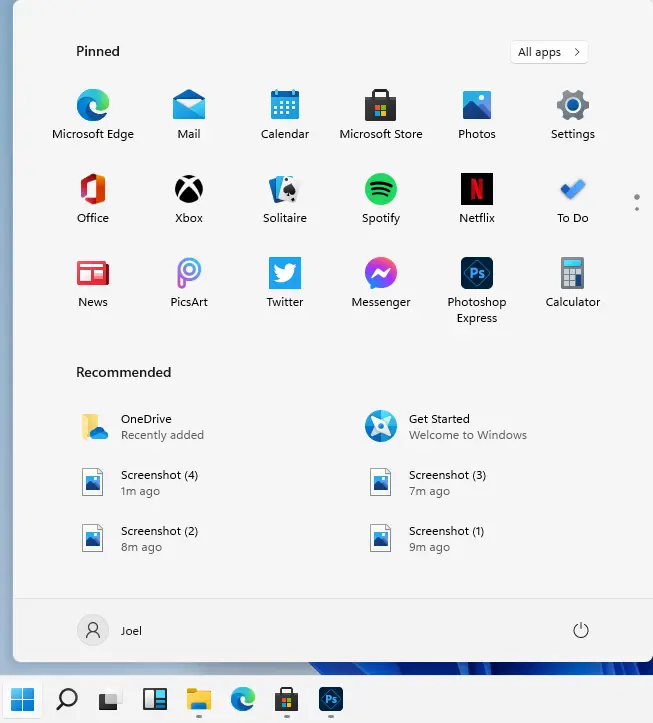Open the Screenshot (2) file
The height and width of the screenshot is (723, 653).
point(140,539)
